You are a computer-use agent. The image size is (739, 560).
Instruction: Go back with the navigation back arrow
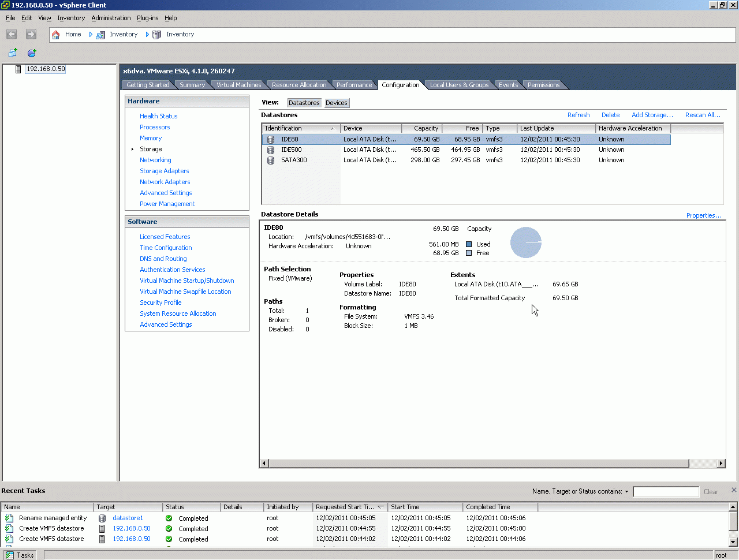(x=12, y=35)
